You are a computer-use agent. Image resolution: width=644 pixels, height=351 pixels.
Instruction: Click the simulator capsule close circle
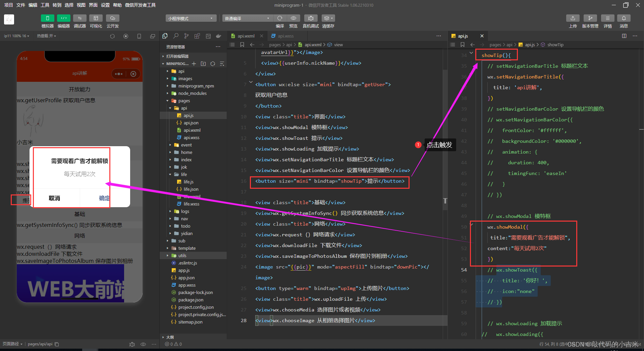(133, 74)
